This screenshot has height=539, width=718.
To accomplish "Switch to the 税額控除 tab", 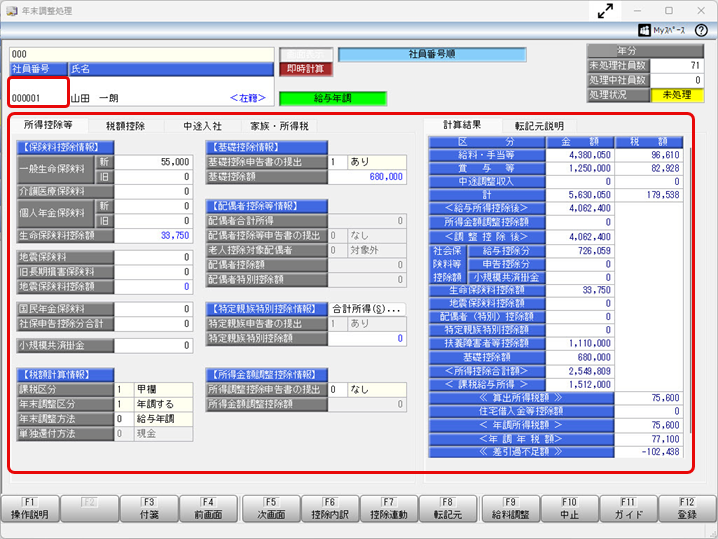I will pyautogui.click(x=125, y=126).
